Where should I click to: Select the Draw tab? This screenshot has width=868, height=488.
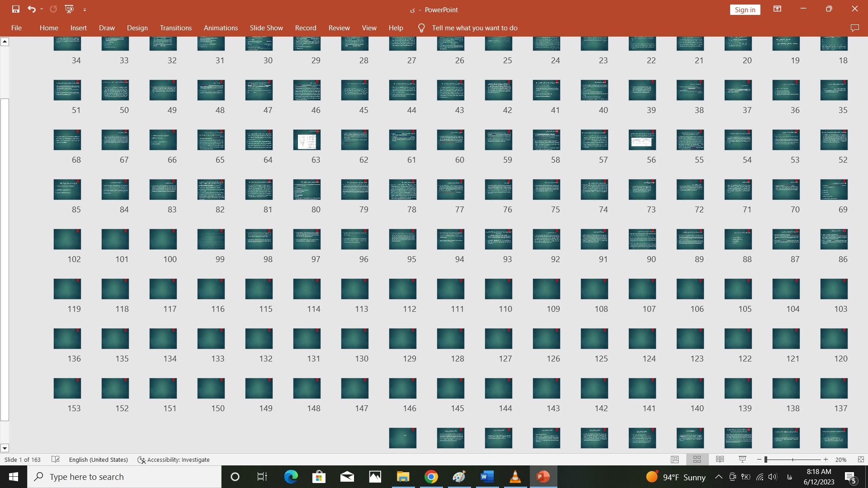[x=107, y=28]
